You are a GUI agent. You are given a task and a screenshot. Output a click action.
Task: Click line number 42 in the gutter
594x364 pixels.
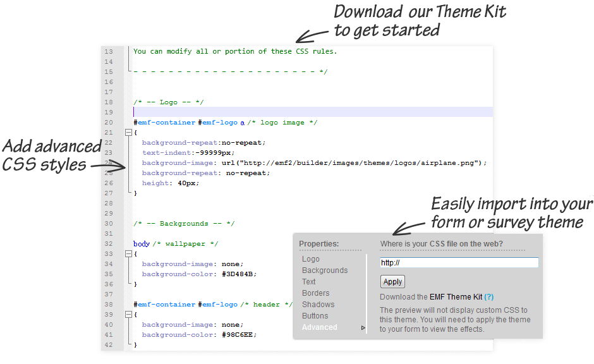tap(109, 344)
